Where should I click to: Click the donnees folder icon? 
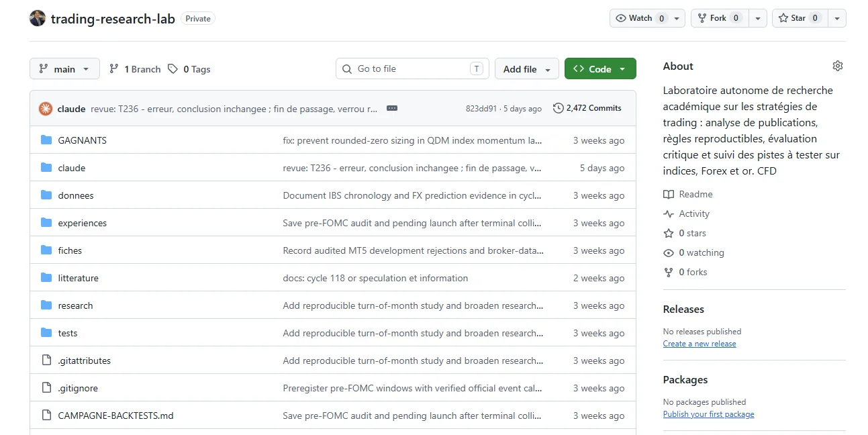(x=46, y=195)
